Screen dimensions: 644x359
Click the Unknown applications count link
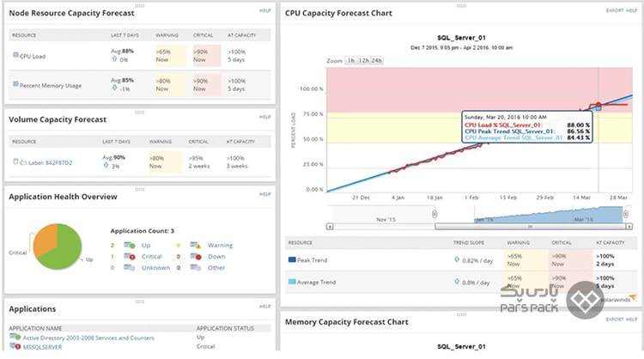pyautogui.click(x=155, y=267)
